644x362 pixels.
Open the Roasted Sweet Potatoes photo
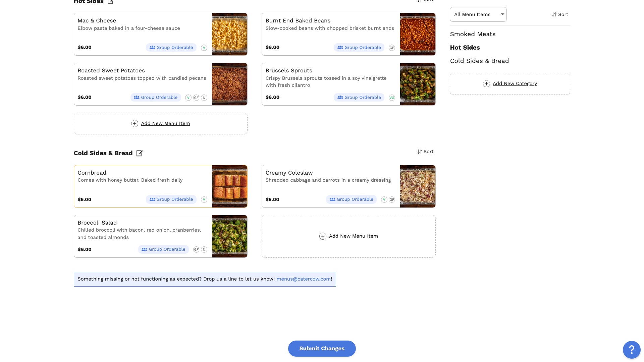(x=230, y=84)
